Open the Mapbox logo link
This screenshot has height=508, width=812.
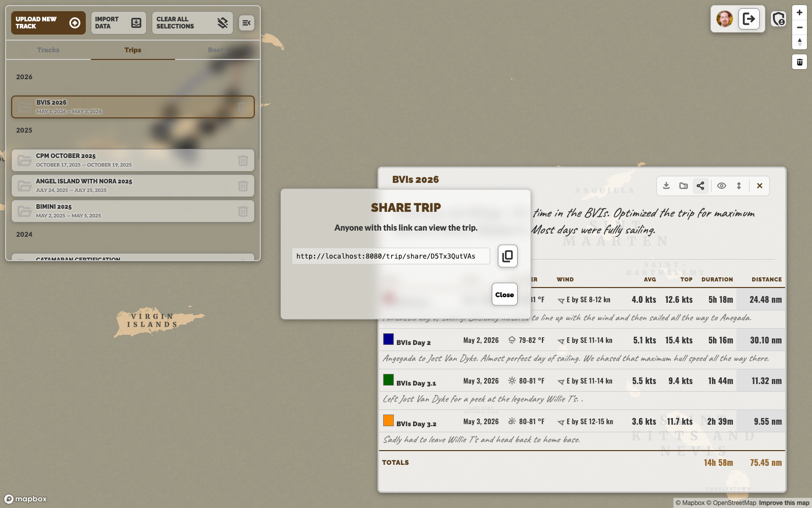coord(26,499)
